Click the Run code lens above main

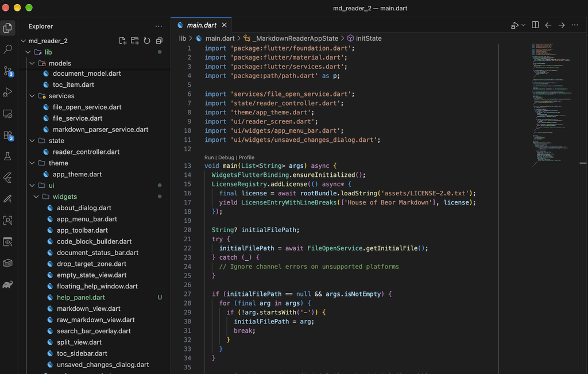pos(209,157)
